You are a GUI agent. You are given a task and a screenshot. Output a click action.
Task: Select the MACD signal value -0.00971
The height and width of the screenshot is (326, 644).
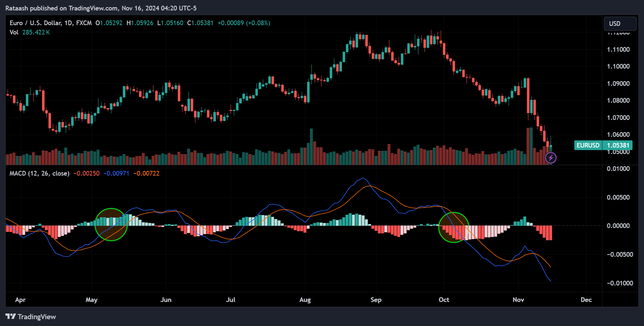tap(116, 173)
